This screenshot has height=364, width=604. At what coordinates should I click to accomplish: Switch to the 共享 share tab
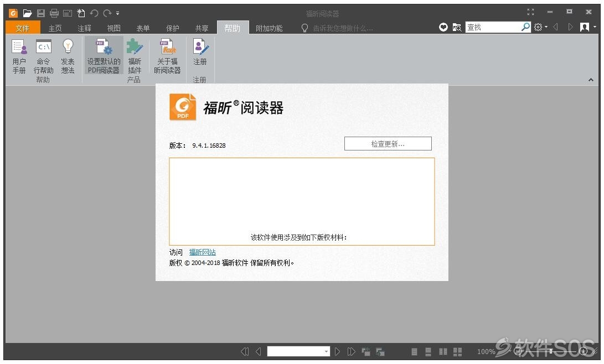[x=202, y=28]
